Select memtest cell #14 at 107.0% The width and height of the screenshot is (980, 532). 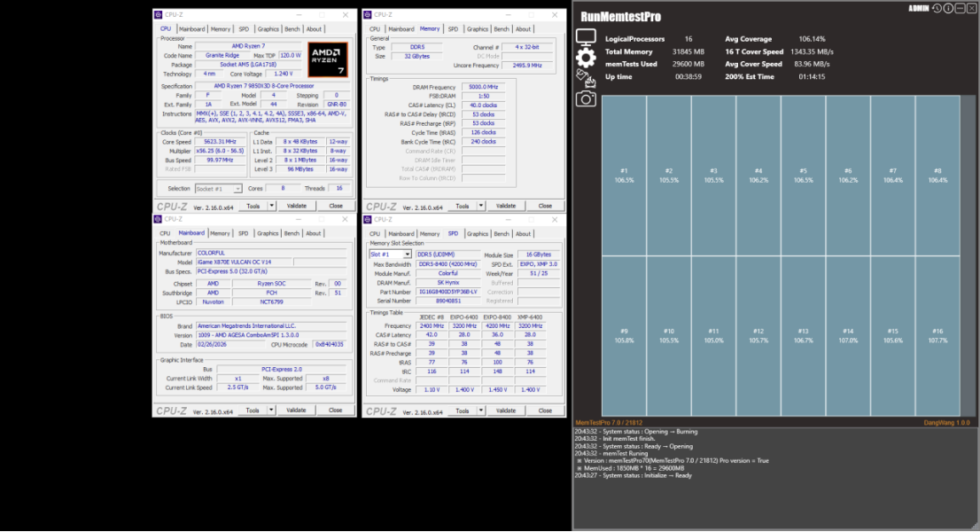point(847,336)
